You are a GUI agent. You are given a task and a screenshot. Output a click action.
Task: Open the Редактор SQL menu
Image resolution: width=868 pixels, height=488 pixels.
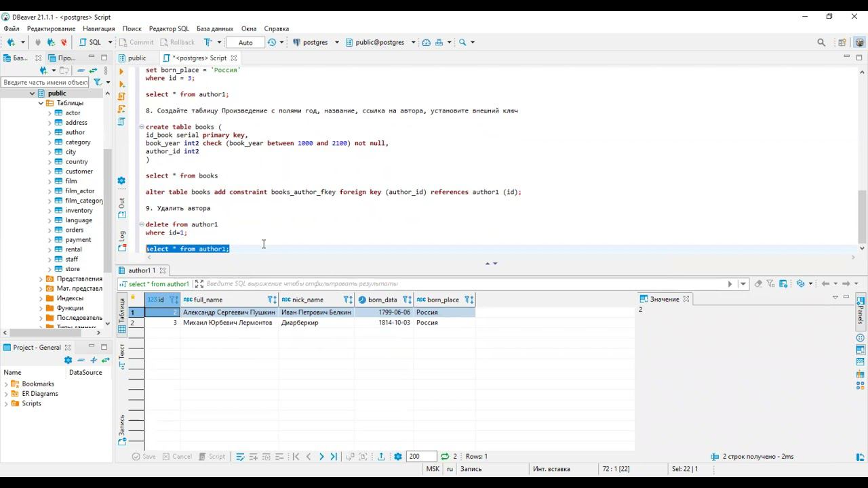click(x=169, y=28)
